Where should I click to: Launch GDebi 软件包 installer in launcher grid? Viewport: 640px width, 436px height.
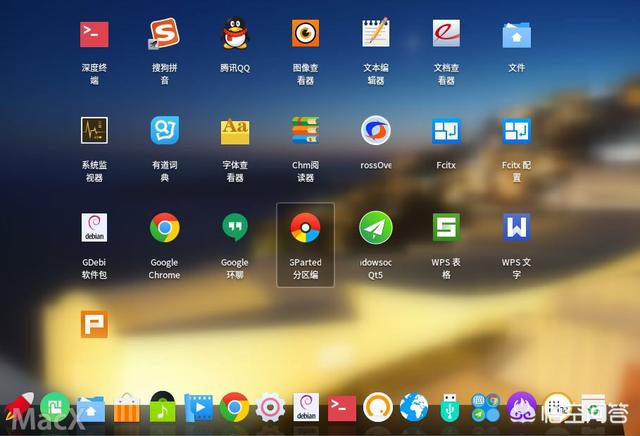coord(94,227)
